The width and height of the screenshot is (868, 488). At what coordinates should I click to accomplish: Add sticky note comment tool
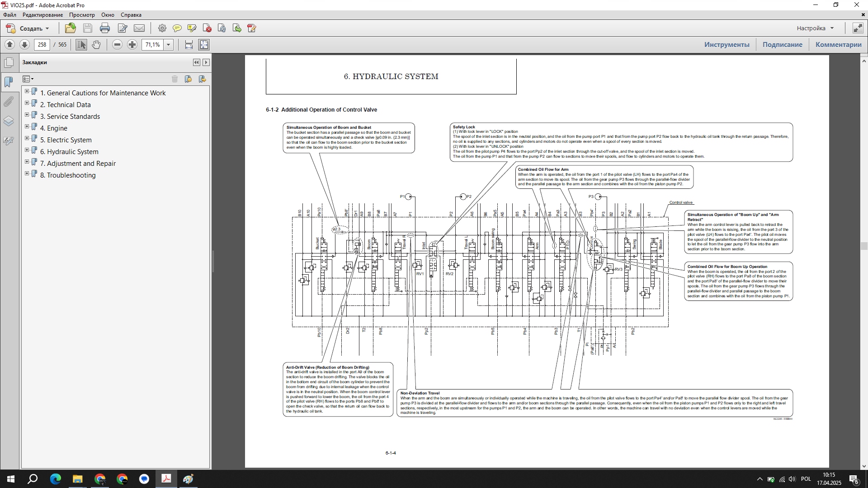(x=177, y=28)
